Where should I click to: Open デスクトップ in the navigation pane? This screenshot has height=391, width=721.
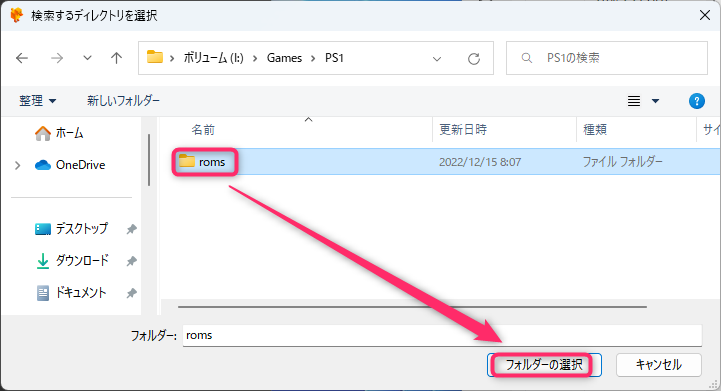pyautogui.click(x=71, y=229)
